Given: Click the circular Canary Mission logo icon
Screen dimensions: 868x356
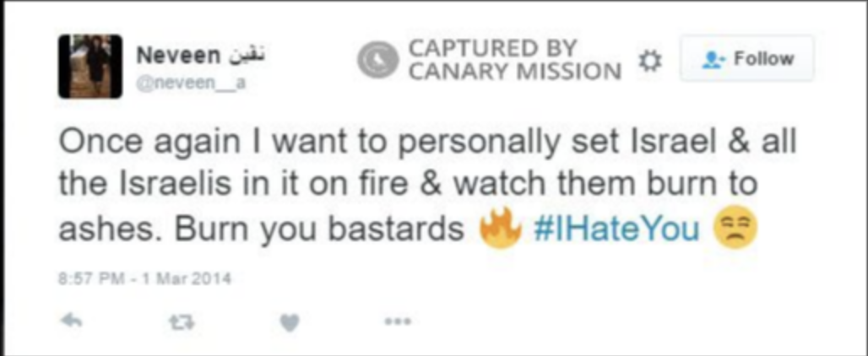Looking at the screenshot, I should click(x=377, y=60).
